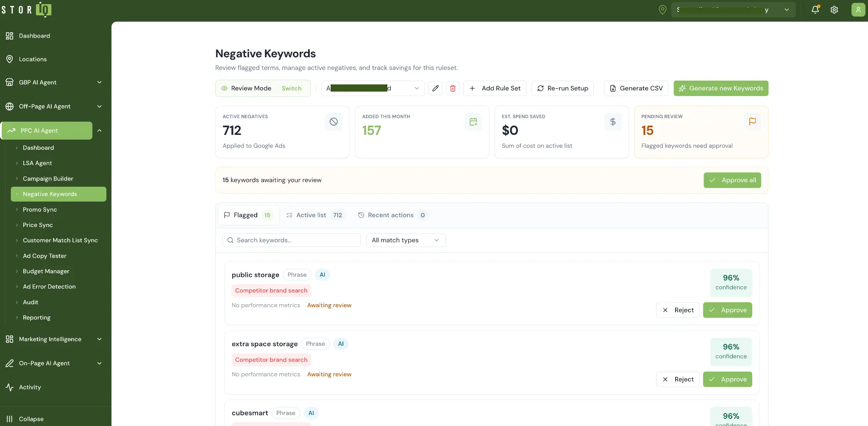Click the On-Page AI Agent pen icon

[9, 363]
